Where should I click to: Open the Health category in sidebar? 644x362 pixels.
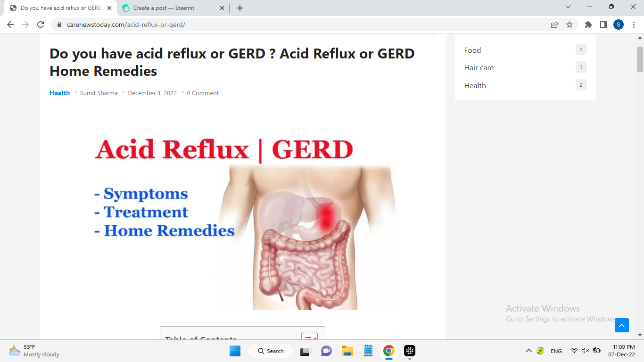click(475, 85)
